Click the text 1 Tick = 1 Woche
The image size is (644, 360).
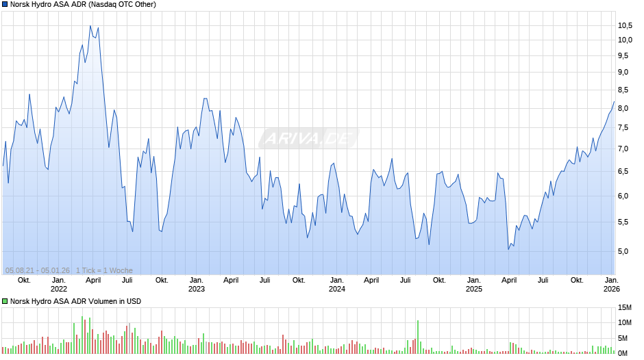(104, 270)
